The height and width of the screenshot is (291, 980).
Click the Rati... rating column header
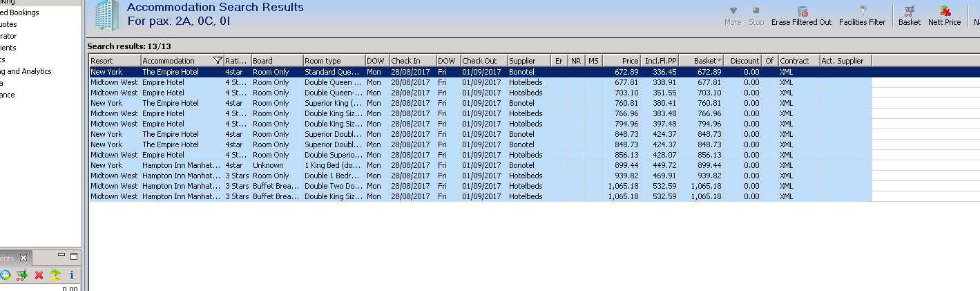tap(237, 61)
